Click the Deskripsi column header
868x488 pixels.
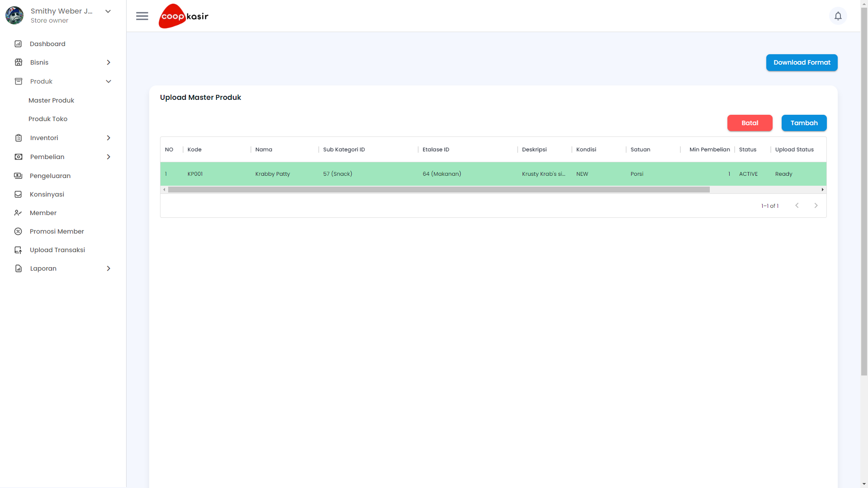click(545, 150)
